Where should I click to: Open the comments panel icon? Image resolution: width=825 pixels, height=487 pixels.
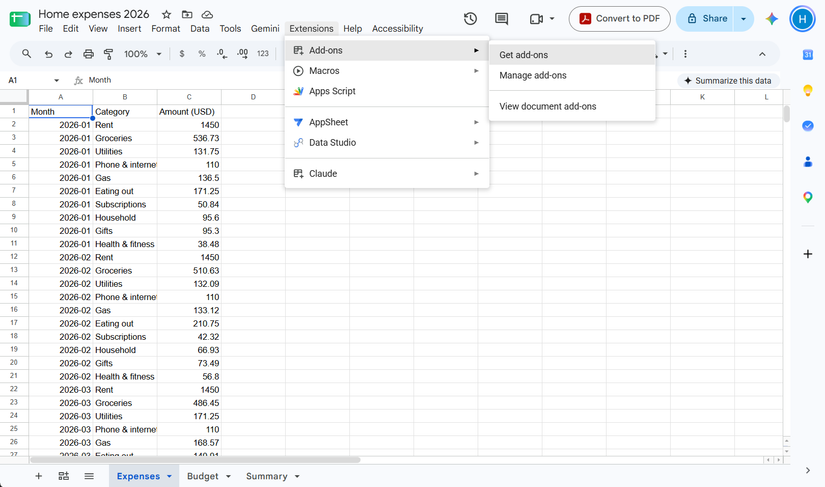[x=501, y=19]
